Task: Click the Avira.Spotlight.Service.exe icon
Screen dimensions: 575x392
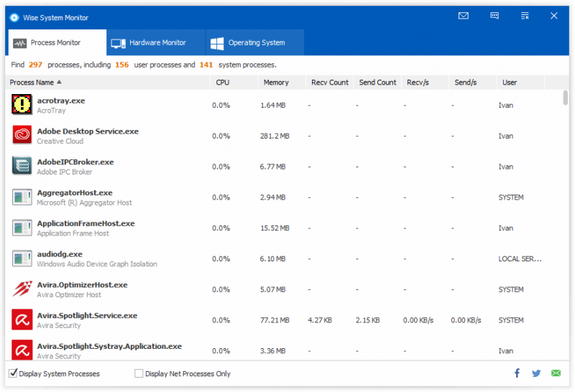Action: [x=22, y=319]
